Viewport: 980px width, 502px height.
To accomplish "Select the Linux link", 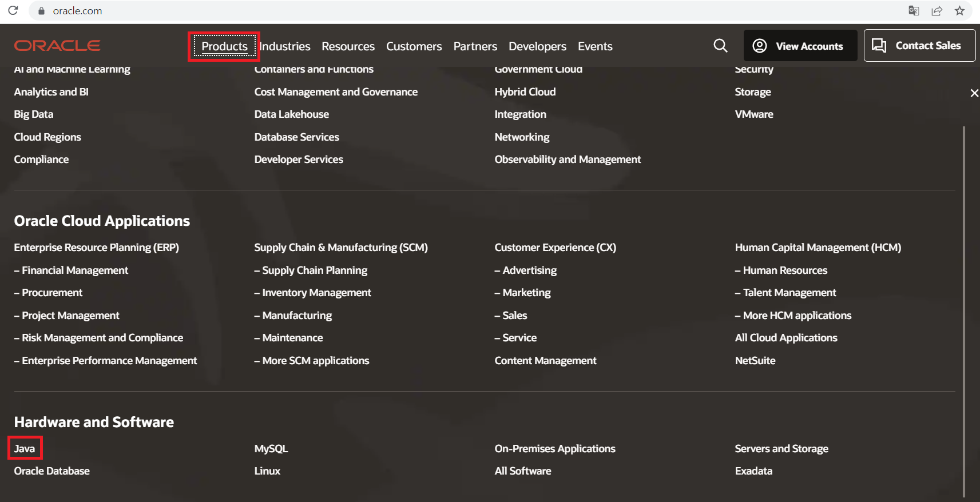I will coord(267,471).
